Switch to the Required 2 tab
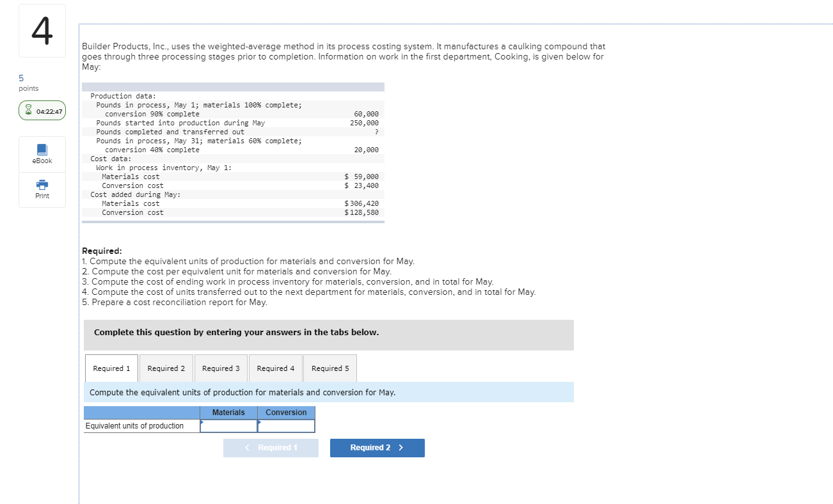This screenshot has height=504, width=833. [166, 368]
